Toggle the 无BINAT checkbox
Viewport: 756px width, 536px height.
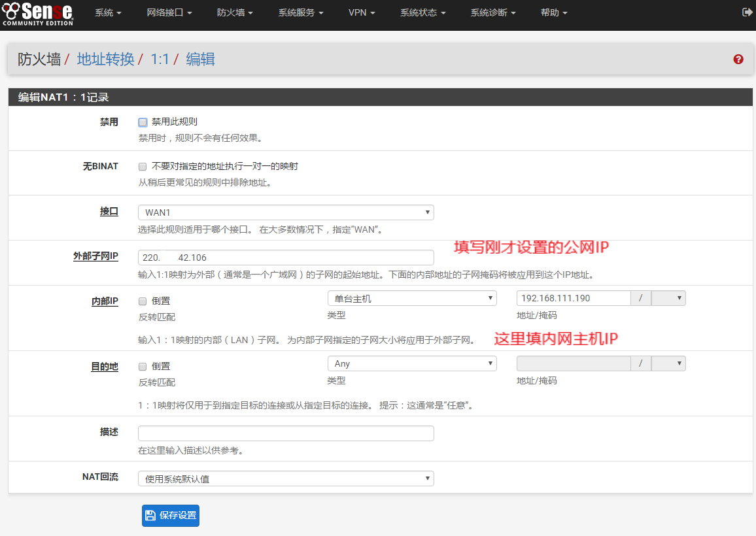point(143,167)
